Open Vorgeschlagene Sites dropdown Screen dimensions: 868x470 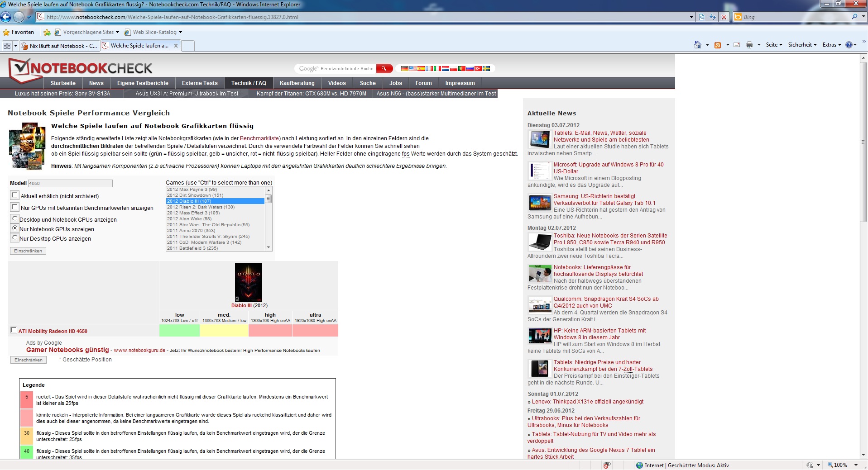86,32
